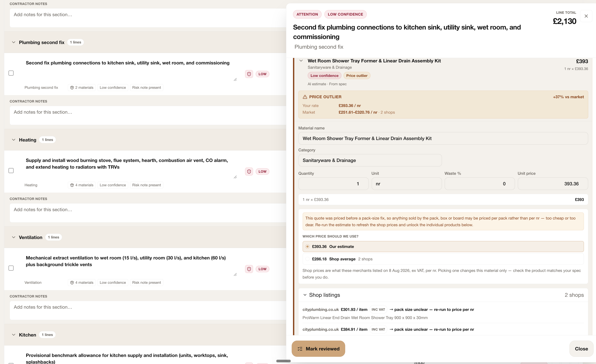Viewport: 596px width, 364px height.
Task: Collapse the Kitchen section
Action: click(14, 335)
